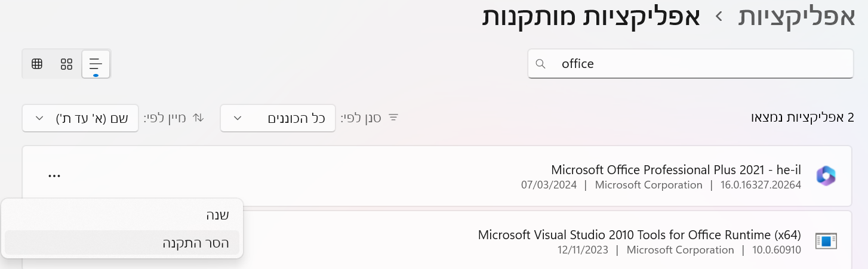
Task: Open the filter by all drives dropdown
Action: pyautogui.click(x=278, y=118)
